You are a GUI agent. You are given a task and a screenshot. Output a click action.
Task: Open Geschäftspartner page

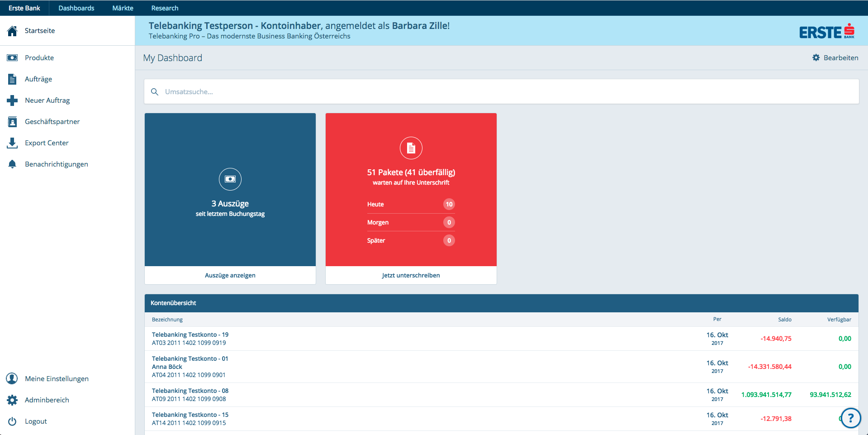point(52,122)
